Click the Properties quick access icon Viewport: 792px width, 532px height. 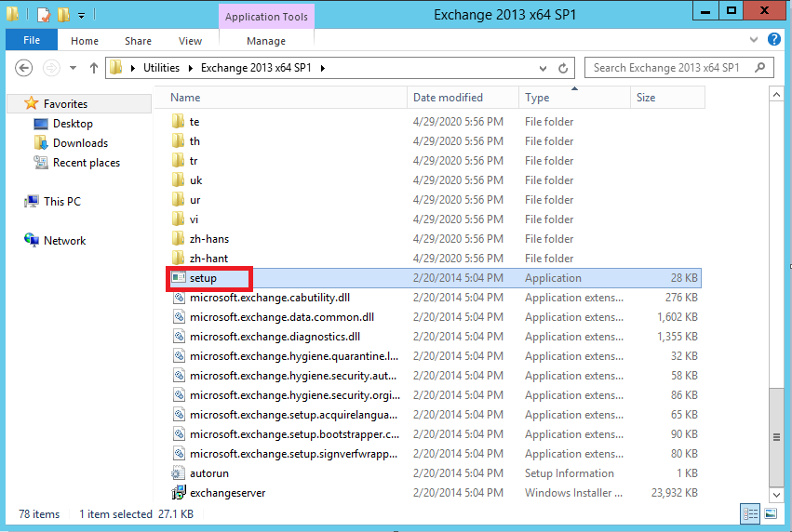(x=45, y=14)
